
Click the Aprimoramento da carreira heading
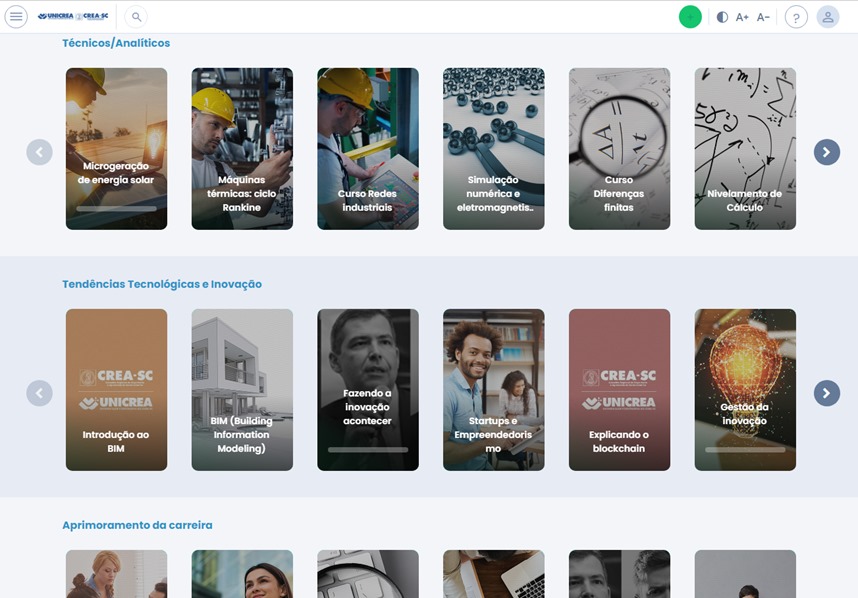coord(137,525)
